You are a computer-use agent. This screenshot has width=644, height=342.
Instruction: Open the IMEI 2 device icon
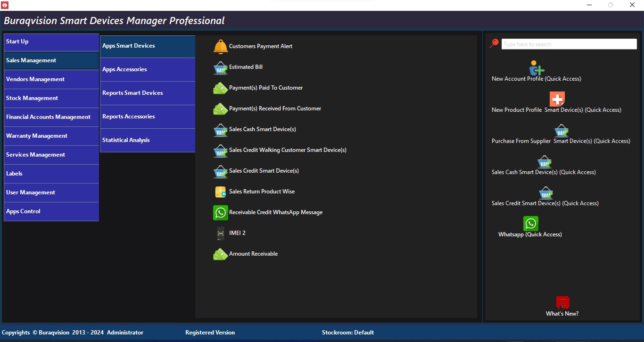tap(220, 234)
